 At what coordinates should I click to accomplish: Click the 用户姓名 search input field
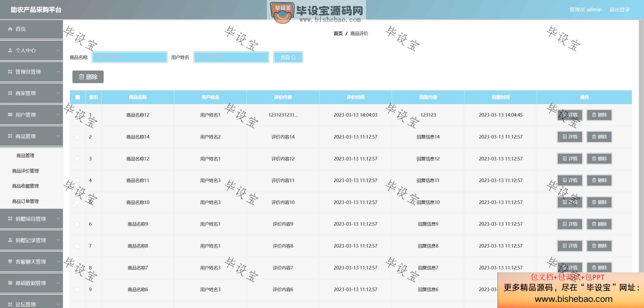pos(231,57)
